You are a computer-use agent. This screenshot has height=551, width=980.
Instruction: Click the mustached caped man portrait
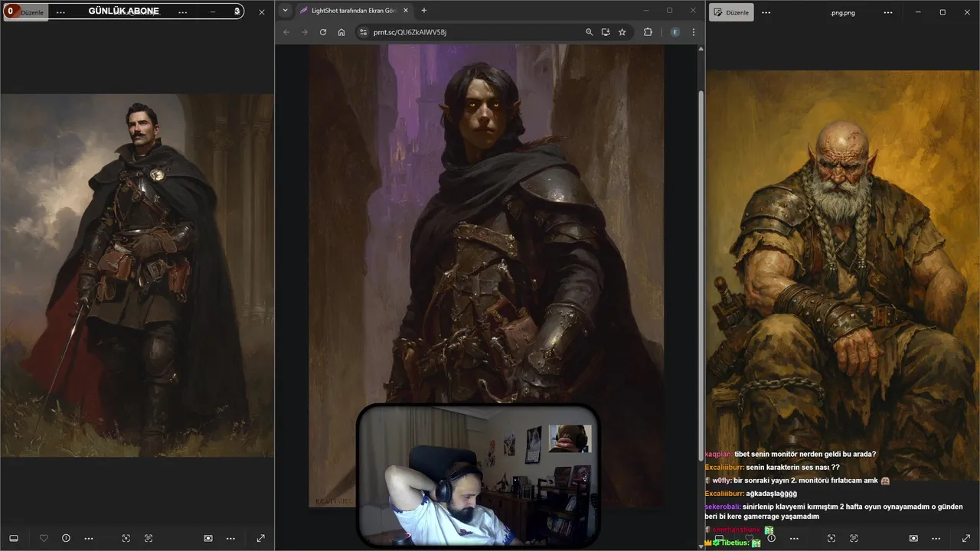(137, 275)
